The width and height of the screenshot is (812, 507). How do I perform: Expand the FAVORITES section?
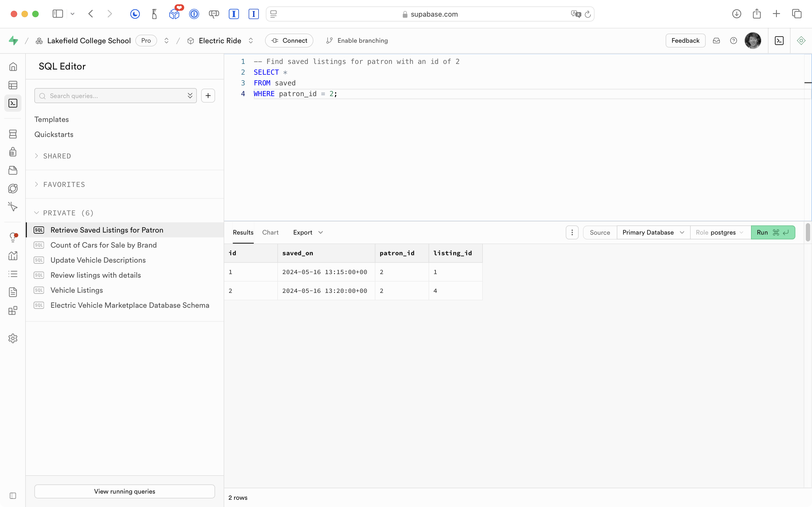(64, 184)
